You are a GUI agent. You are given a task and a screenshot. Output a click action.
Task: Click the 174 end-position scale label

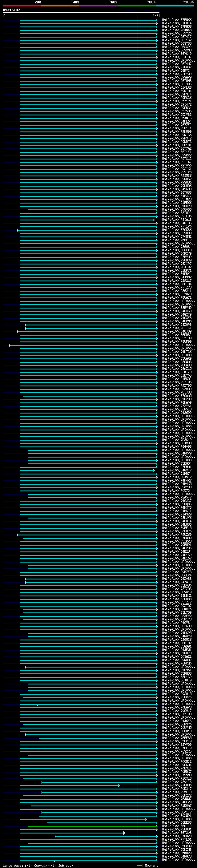155,15
